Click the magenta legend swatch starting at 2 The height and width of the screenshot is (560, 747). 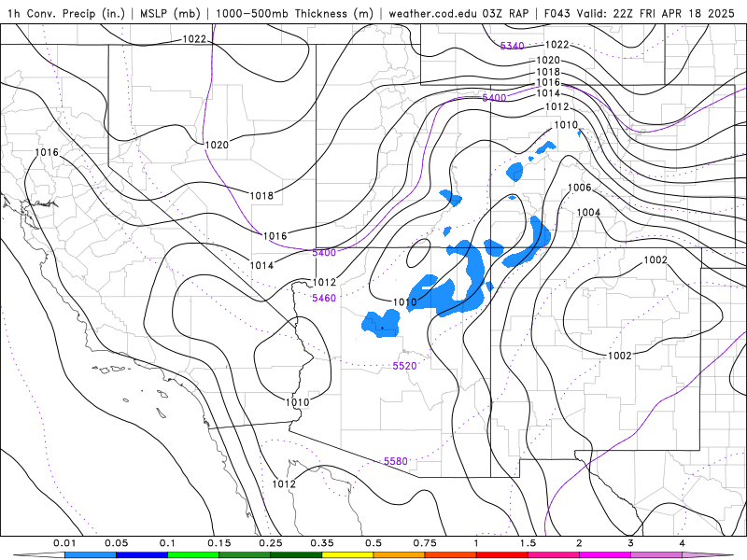point(605,555)
